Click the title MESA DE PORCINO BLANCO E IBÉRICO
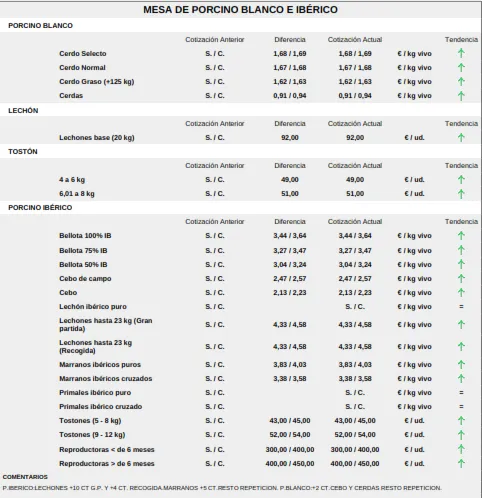482x498 pixels. [240, 10]
